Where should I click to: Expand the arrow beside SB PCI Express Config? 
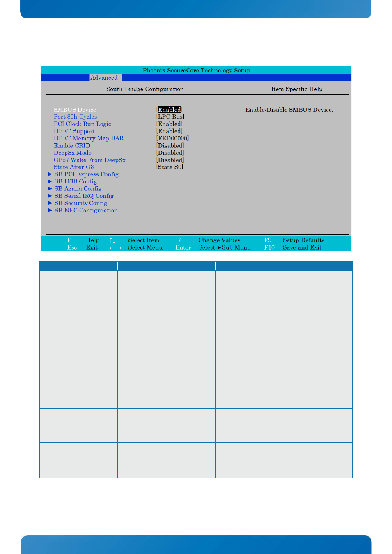(50, 174)
